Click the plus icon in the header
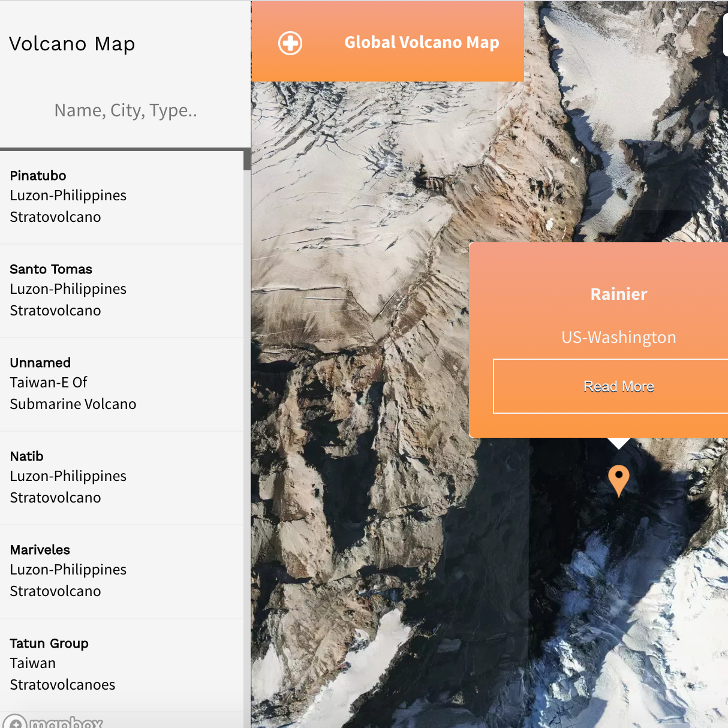Image resolution: width=728 pixels, height=728 pixels. point(290,43)
